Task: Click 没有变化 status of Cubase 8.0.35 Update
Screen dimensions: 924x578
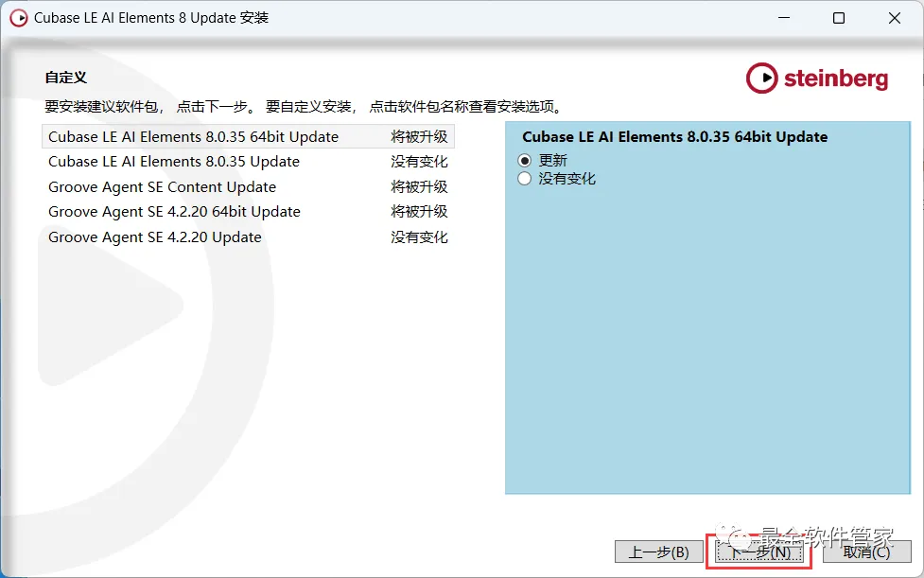Action: 419,162
